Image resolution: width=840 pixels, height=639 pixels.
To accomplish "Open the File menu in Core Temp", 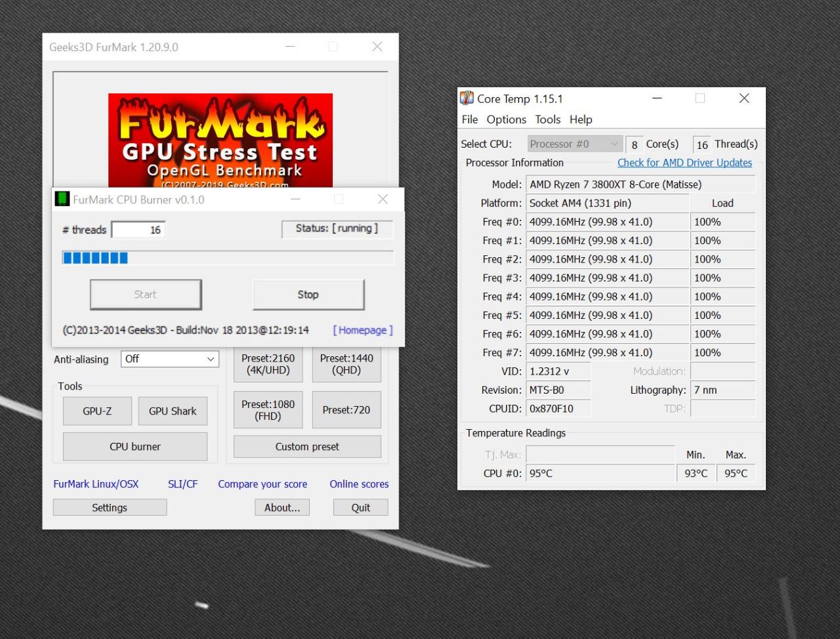I will 470,119.
